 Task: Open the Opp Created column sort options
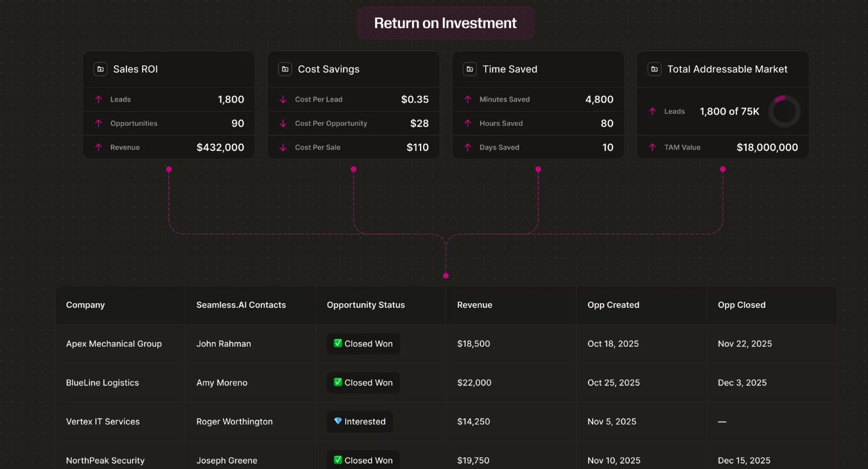(x=613, y=305)
